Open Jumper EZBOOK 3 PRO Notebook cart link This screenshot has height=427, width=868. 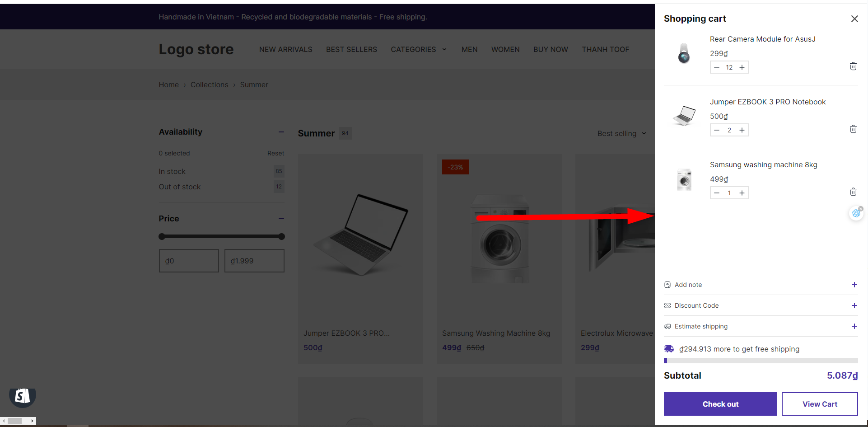768,102
